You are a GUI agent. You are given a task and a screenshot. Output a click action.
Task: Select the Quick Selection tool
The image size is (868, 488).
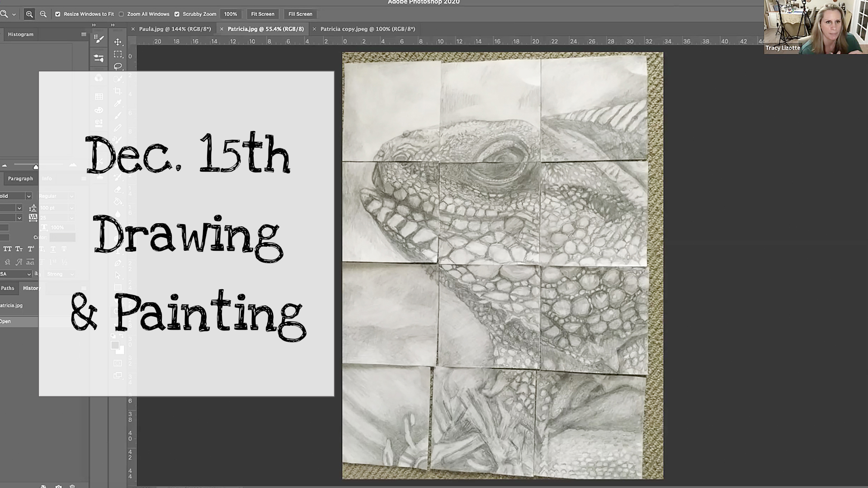pos(118,79)
